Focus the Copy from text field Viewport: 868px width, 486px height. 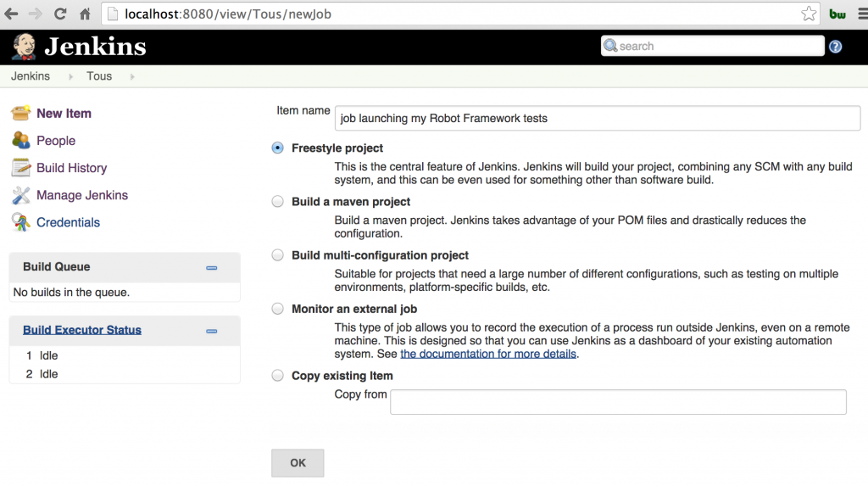click(x=618, y=402)
